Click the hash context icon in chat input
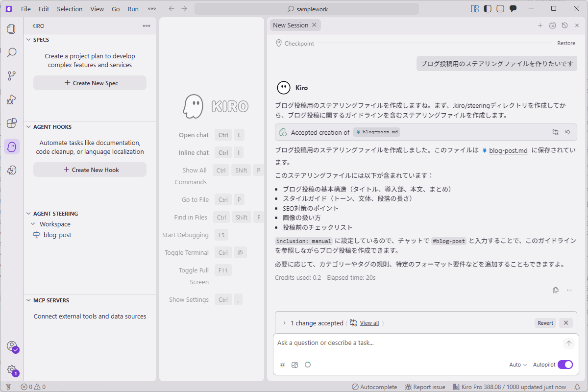 point(282,365)
